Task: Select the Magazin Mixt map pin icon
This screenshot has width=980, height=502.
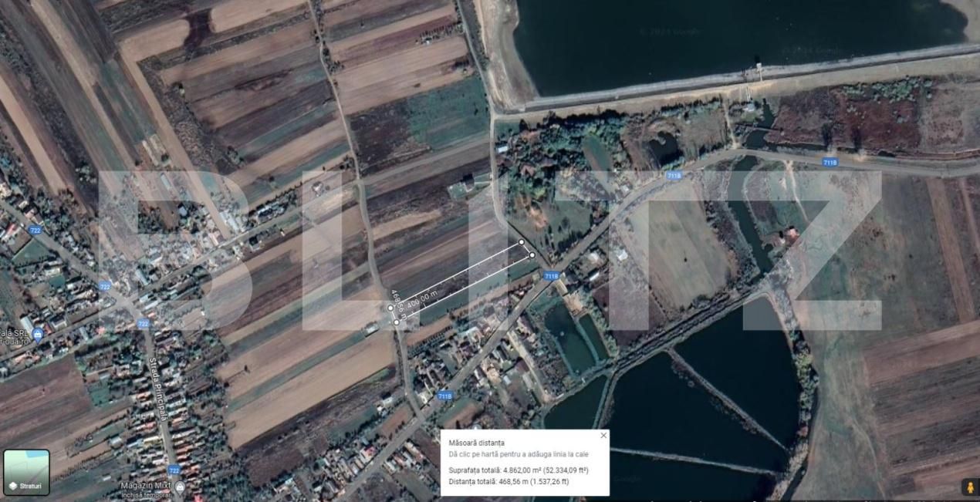Action: (180, 486)
